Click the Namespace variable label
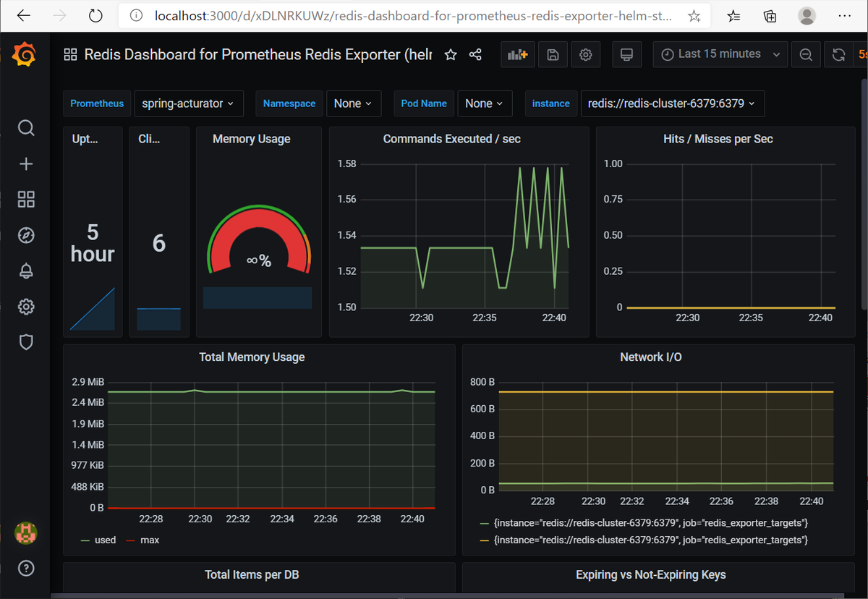Screen dimensions: 868x599 289,103
